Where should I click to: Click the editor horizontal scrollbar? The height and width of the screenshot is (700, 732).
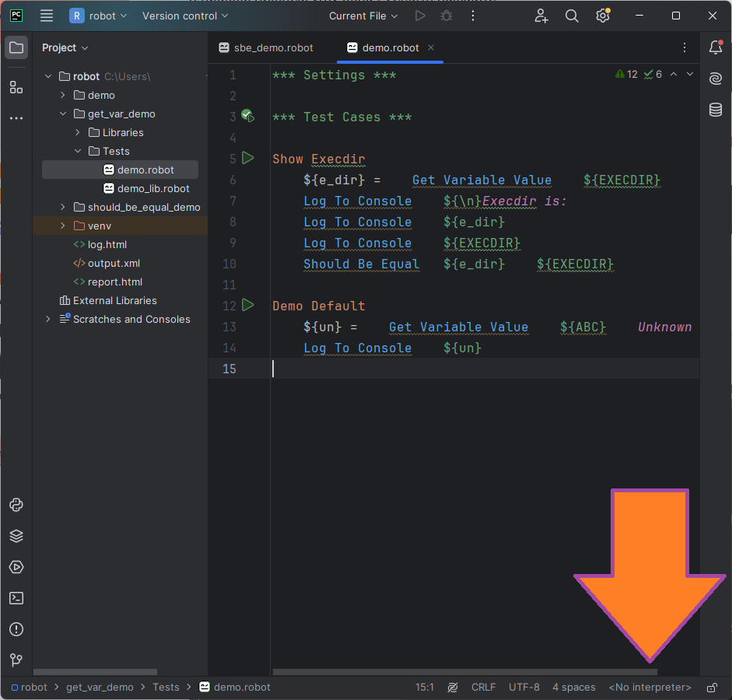(465, 672)
